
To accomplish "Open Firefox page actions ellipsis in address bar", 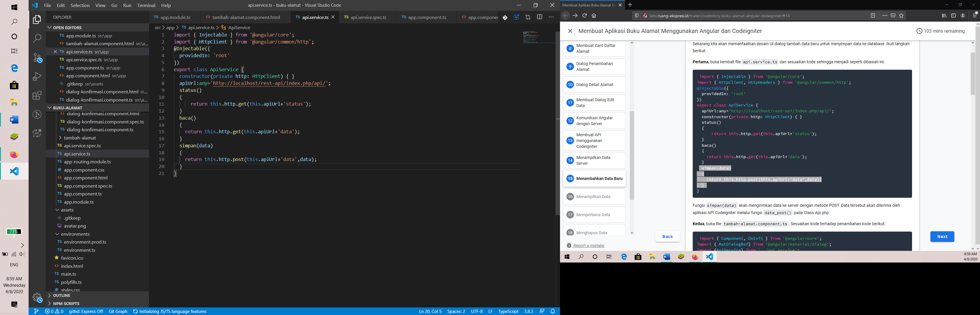I will point(885,15).
